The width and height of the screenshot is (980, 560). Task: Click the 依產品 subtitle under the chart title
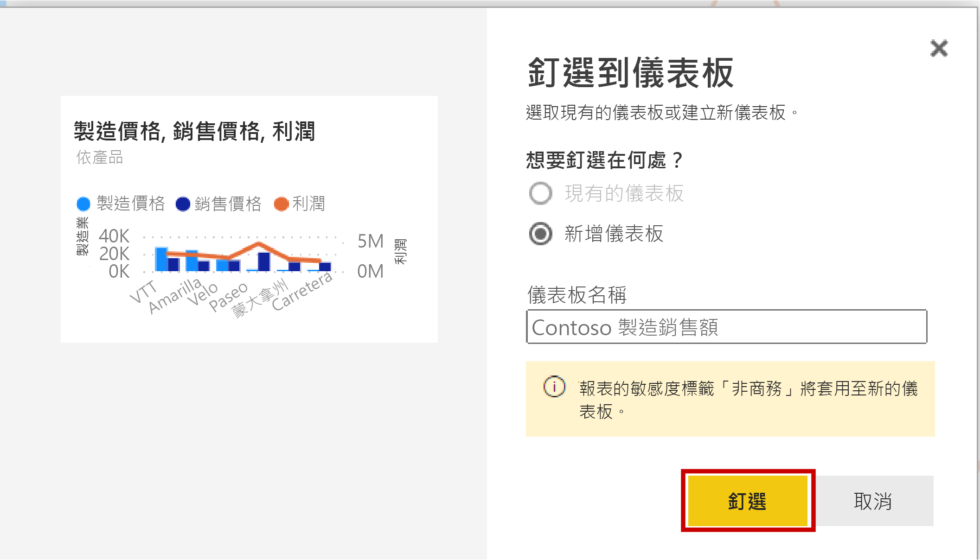(x=99, y=158)
